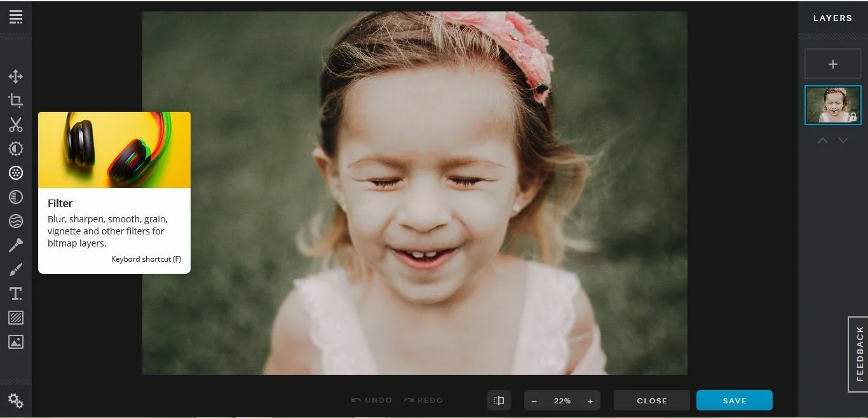Viewport: 868px width, 418px height.
Task: Pick the Retouch tool
Action: [16, 245]
